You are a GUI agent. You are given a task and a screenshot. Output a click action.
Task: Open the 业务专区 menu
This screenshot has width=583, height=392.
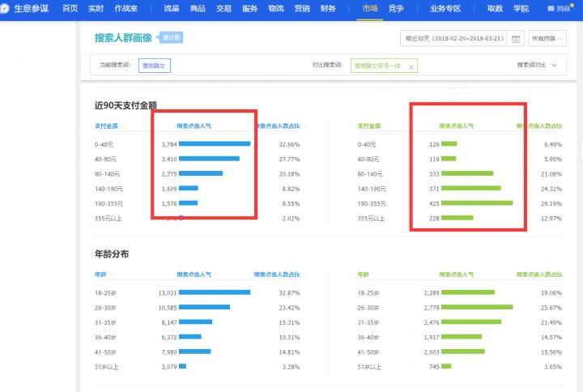(x=445, y=8)
